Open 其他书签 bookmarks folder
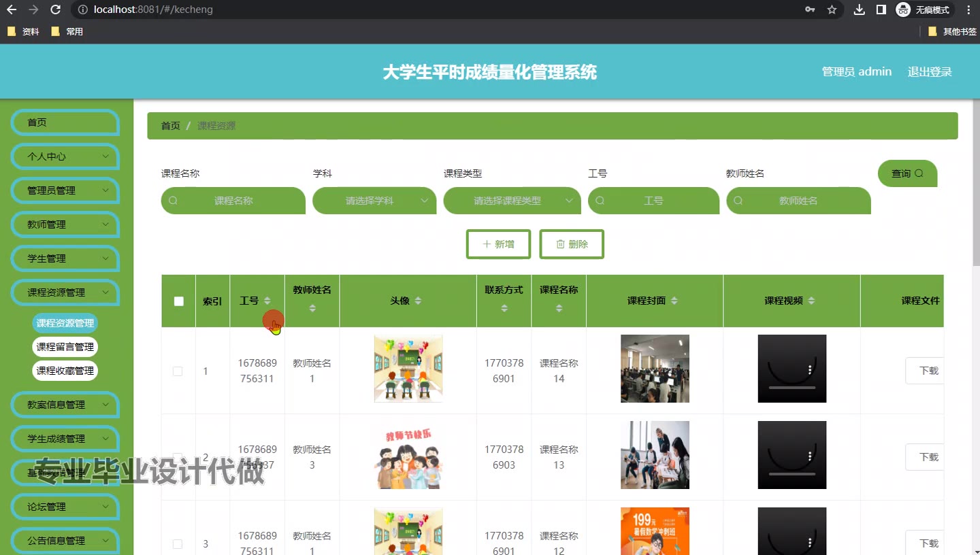Screen dimensions: 980x555 tap(952, 31)
